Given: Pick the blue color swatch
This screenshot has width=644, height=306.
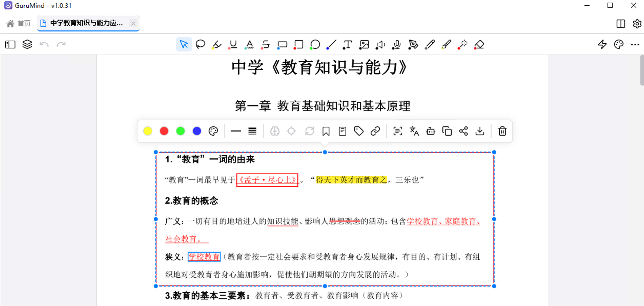Looking at the screenshot, I should click(197, 131).
